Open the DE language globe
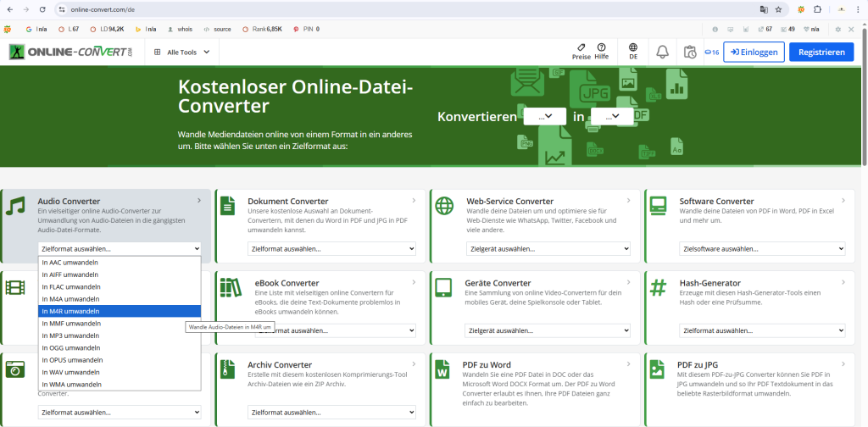The height and width of the screenshot is (427, 868). point(633,47)
